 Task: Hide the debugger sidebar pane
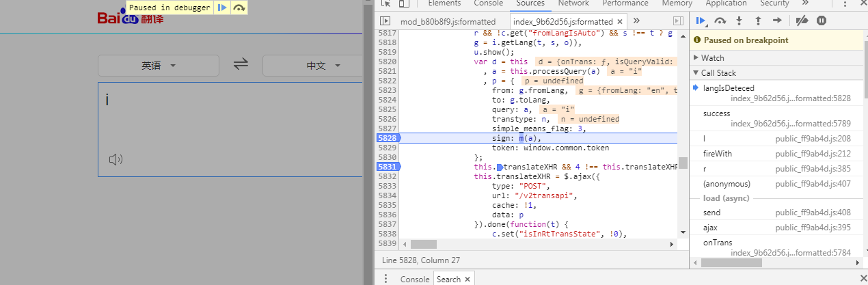(x=678, y=21)
